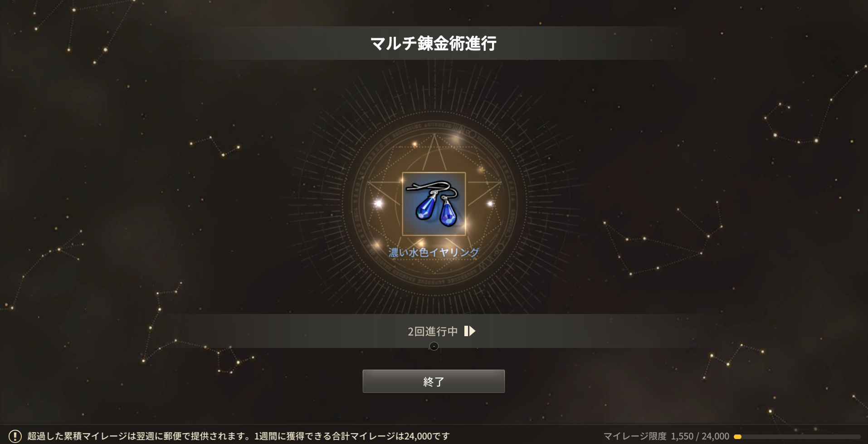The image size is (868, 444).
Task: Click the glowing star left of the earring icon
Action: coord(378,203)
